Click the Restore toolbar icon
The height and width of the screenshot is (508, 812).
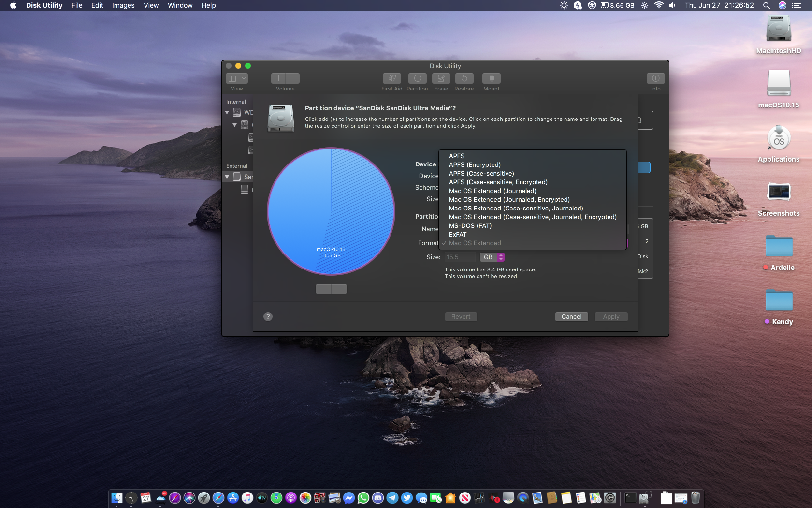tap(464, 78)
